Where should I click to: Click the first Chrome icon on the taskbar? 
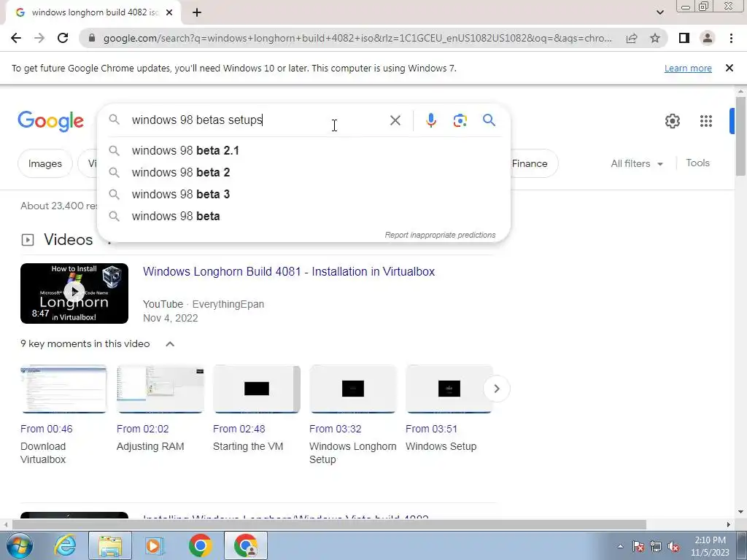(200, 545)
